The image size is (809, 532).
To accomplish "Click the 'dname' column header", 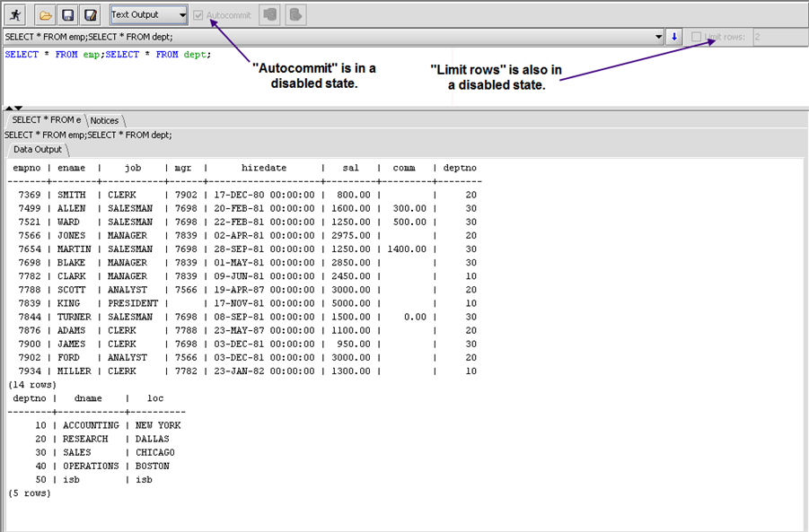I will [88, 398].
